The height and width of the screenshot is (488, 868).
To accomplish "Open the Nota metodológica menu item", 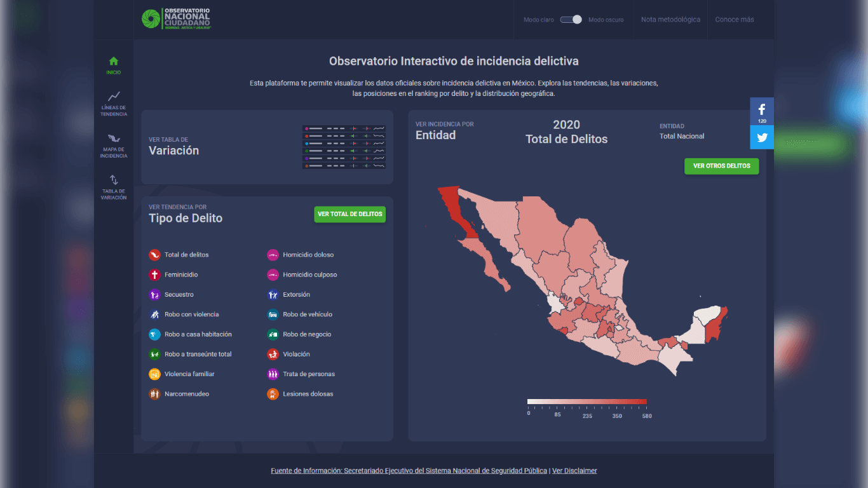I will (x=670, y=20).
